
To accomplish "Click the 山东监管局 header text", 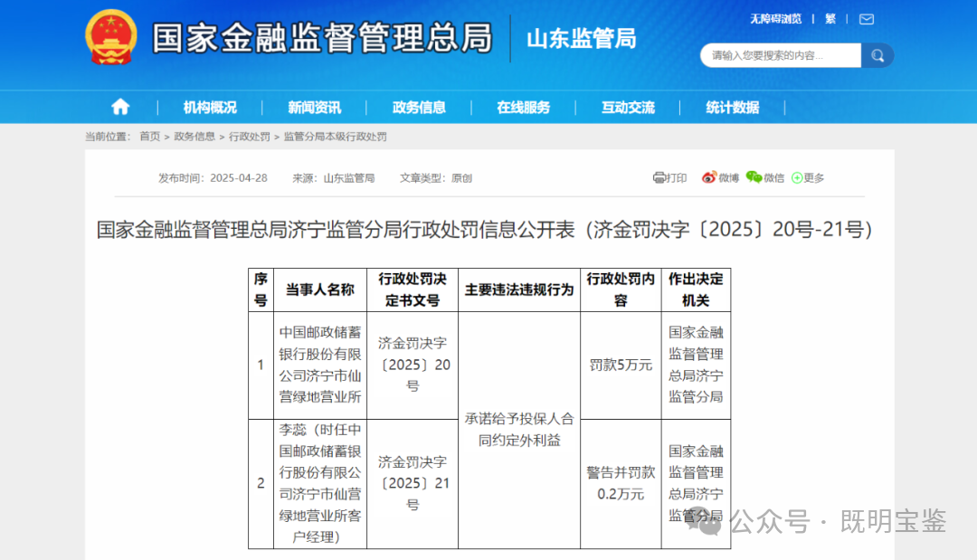I will 582,39.
